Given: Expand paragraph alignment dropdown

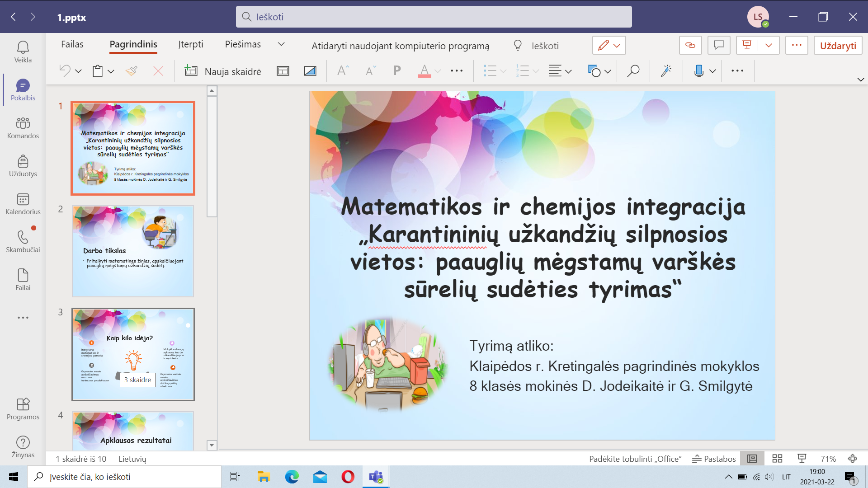Looking at the screenshot, I should point(568,71).
